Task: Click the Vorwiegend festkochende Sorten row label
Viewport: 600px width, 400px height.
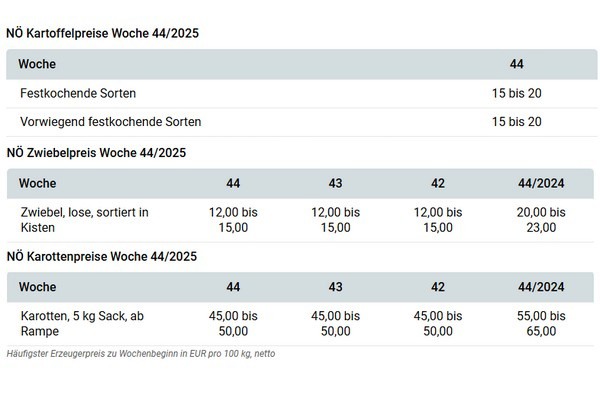Action: point(110,122)
